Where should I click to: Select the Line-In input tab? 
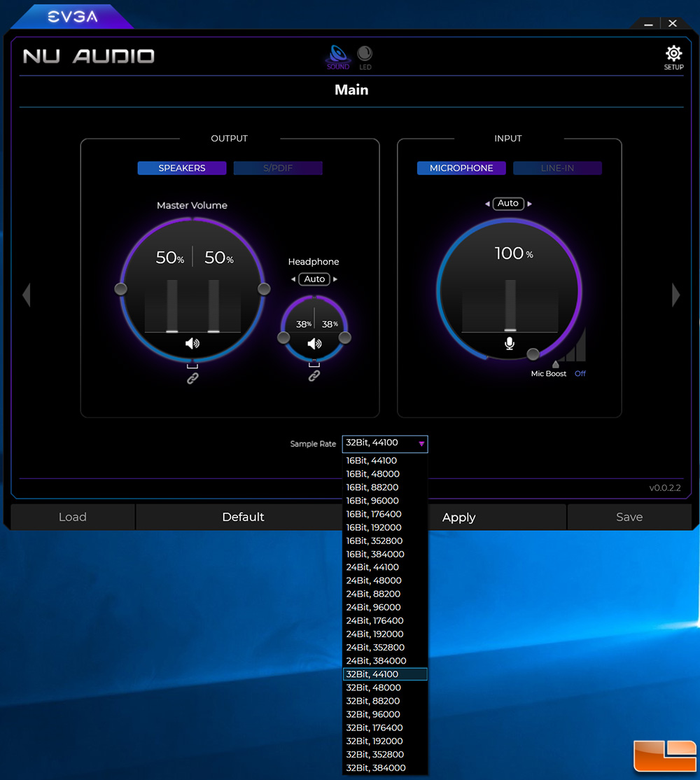click(x=557, y=168)
